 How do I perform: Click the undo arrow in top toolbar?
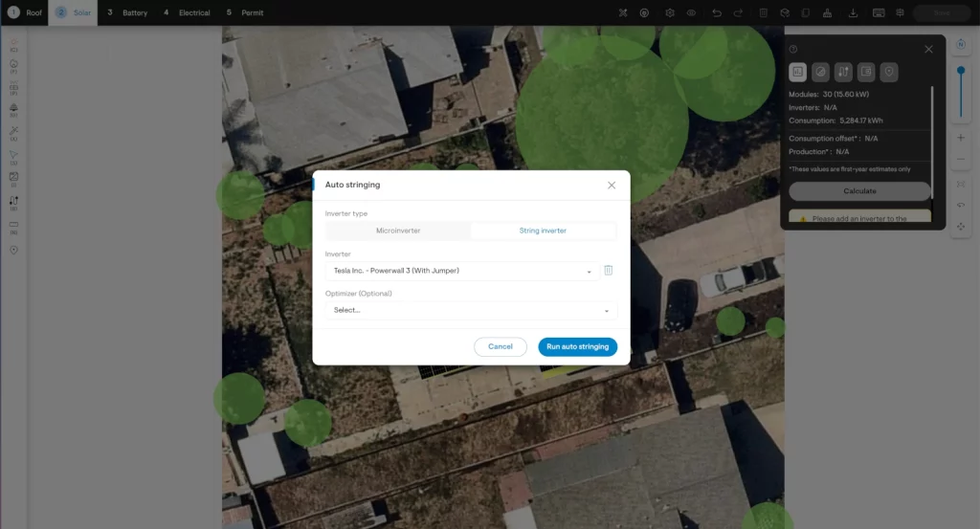[x=717, y=12]
